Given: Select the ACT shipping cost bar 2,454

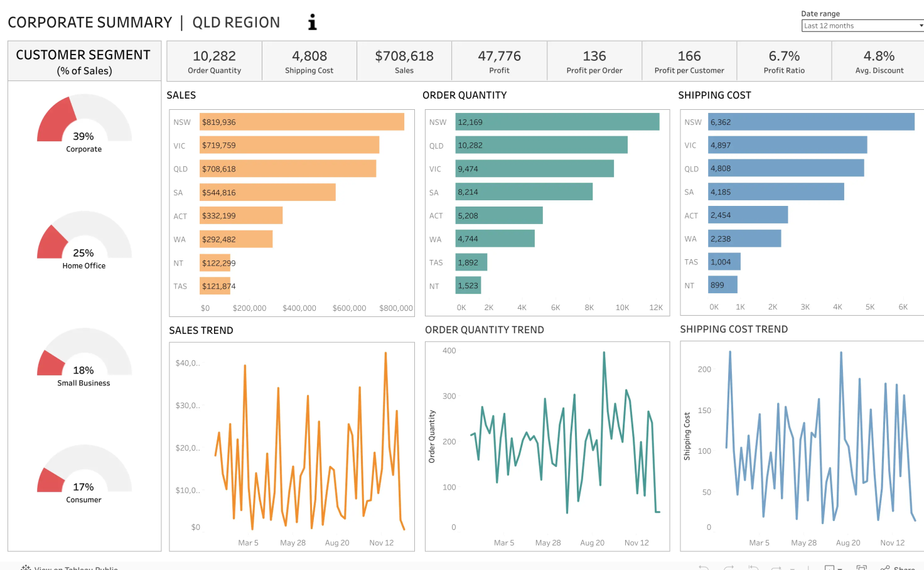Looking at the screenshot, I should (748, 215).
